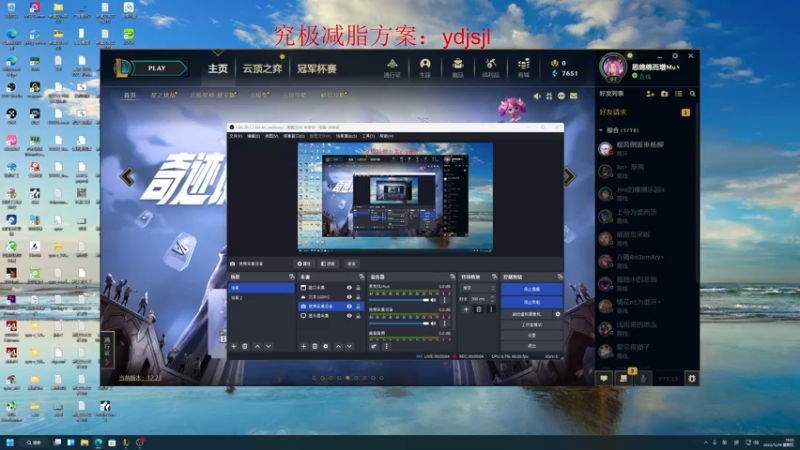This screenshot has height=450, width=800.
Task: Open advanced audio properties gear-link icon
Action: [374, 346]
